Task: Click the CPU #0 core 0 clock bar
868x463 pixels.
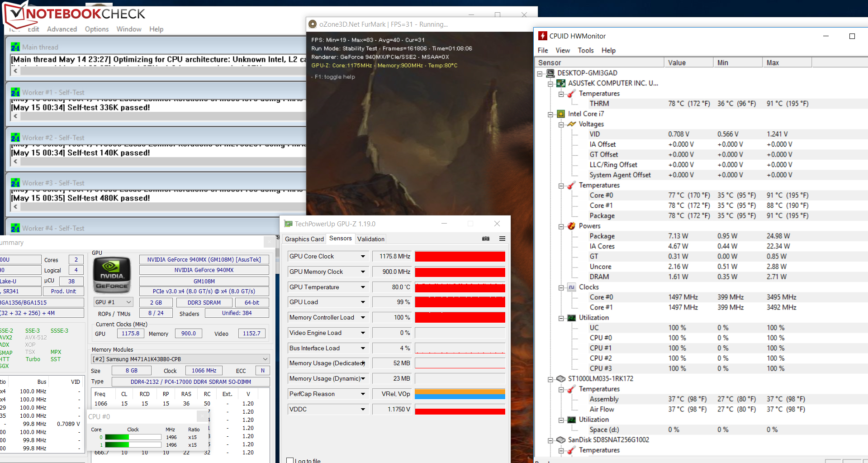Action: [x=133, y=437]
